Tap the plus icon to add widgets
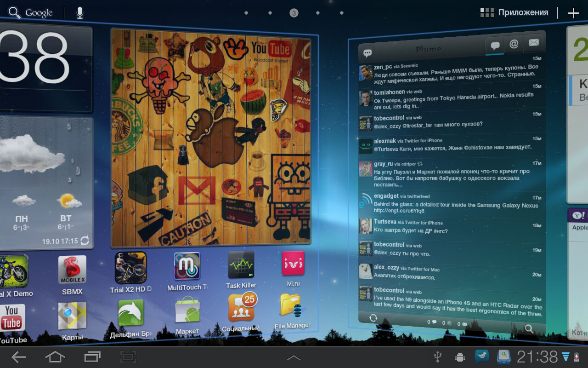 (x=573, y=13)
